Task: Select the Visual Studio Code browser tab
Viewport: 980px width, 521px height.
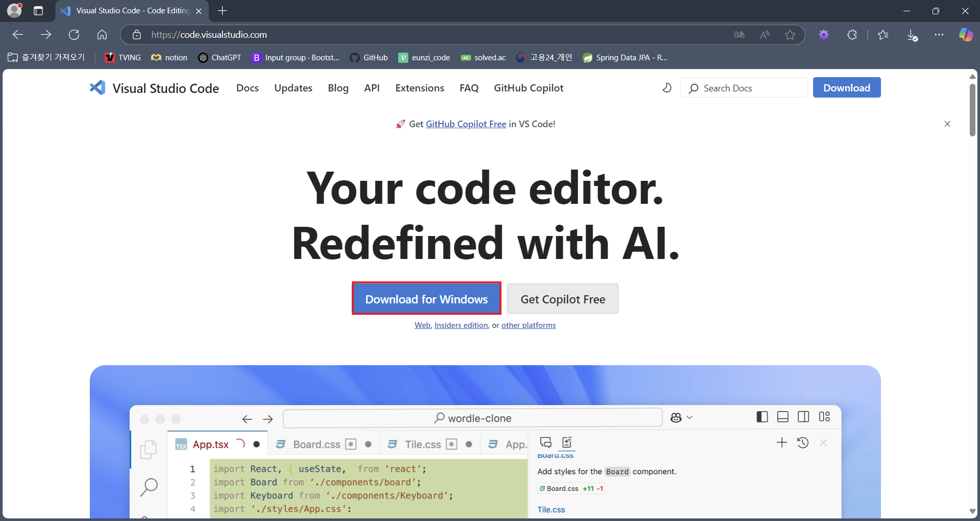Action: click(128, 10)
